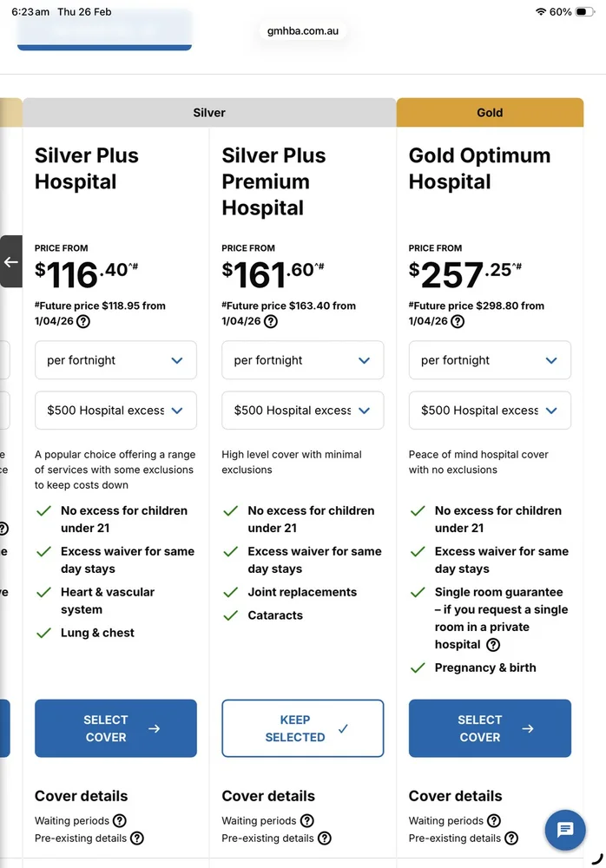Click the left arrow to scroll plans back
Viewport: 606px width, 868px height.
(x=10, y=261)
